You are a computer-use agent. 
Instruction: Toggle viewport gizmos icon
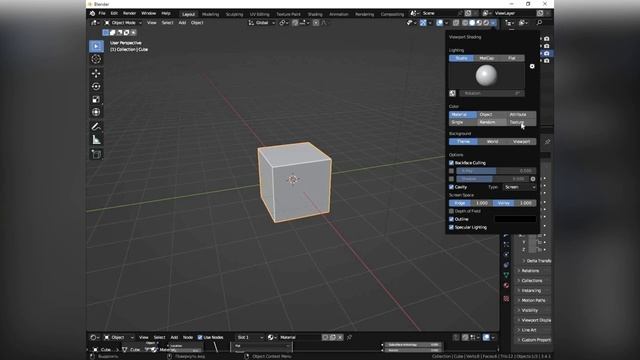pos(423,23)
